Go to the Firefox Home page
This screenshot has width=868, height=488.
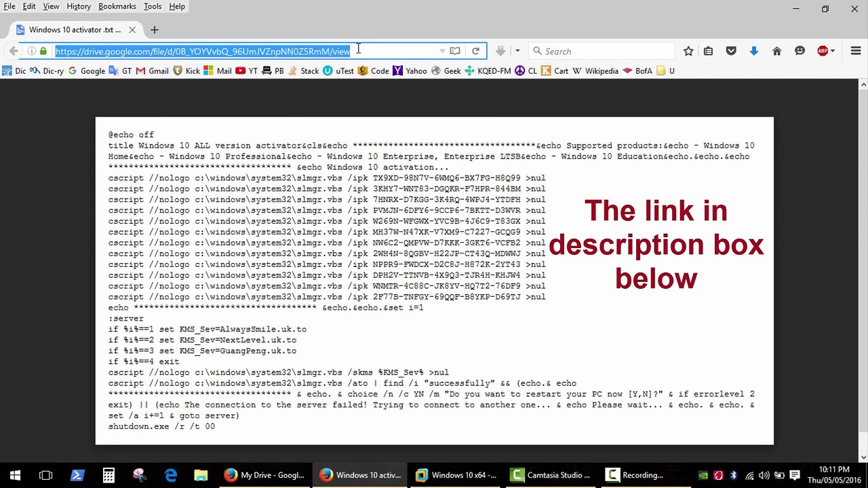pos(777,51)
